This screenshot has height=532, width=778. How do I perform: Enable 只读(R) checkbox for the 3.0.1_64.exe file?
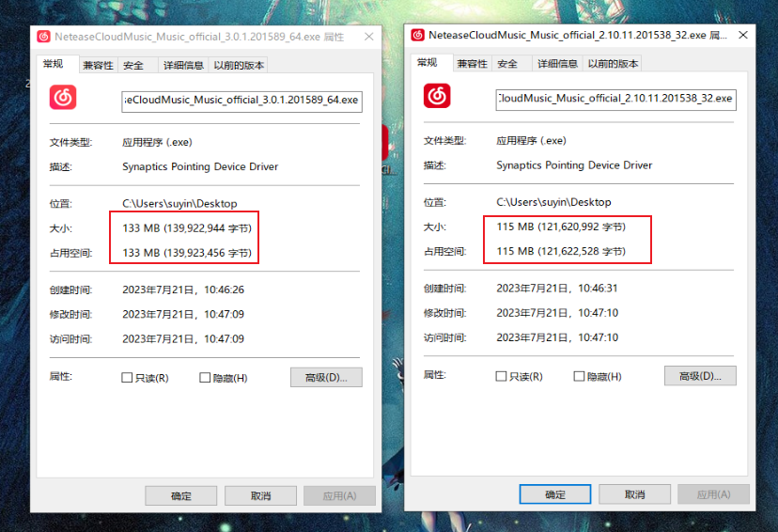[127, 378]
